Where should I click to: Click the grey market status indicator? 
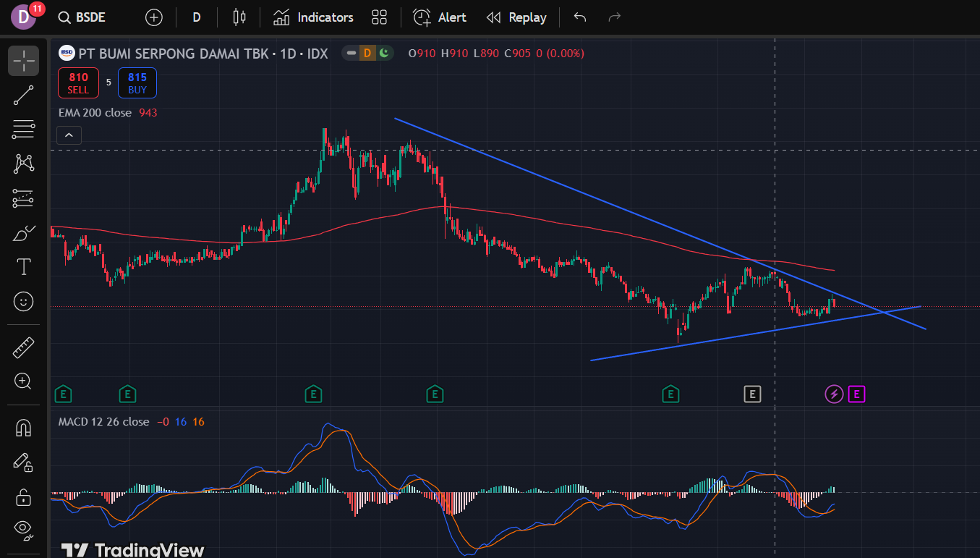tap(351, 53)
